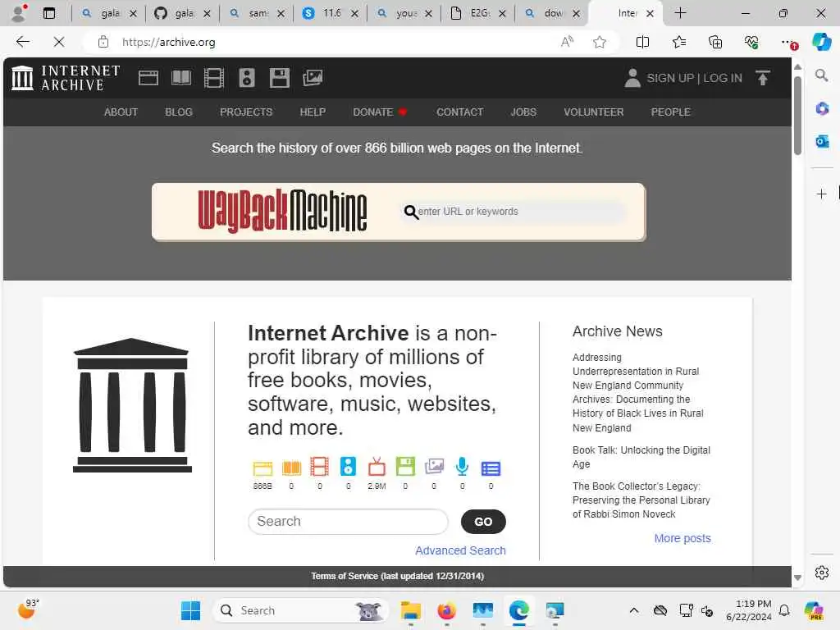Click the Internet Archive logo in header
Viewport: 840px width, 630px height.
[x=66, y=78]
